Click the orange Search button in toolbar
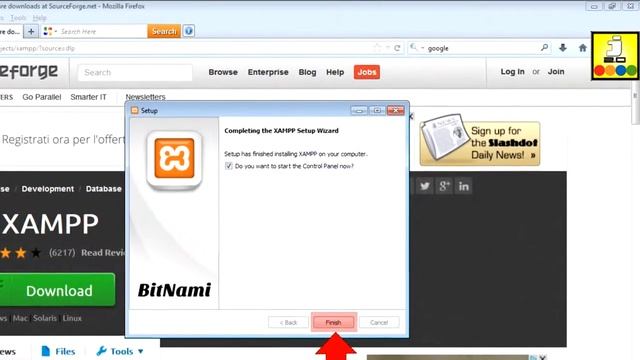This screenshot has height=360, width=640. pyautogui.click(x=164, y=31)
